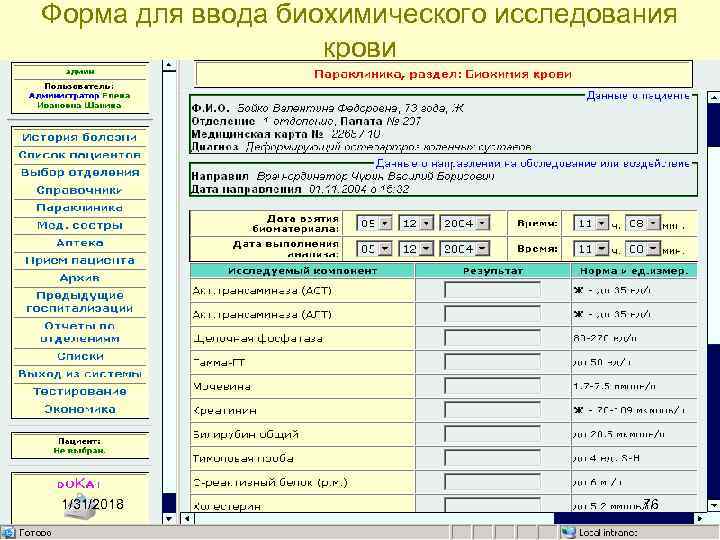Expand day dropdown for Дата взятия биоматериала

[x=385, y=223]
